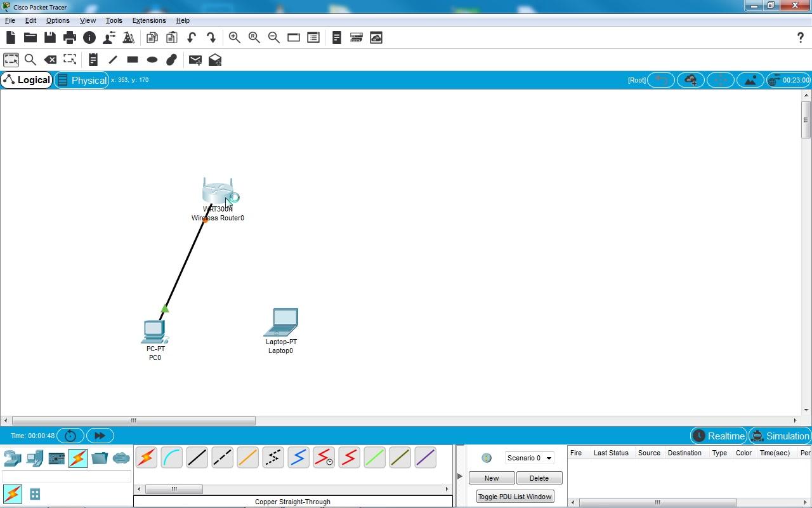Pick the automatic connection type lightning bolt

click(x=146, y=457)
